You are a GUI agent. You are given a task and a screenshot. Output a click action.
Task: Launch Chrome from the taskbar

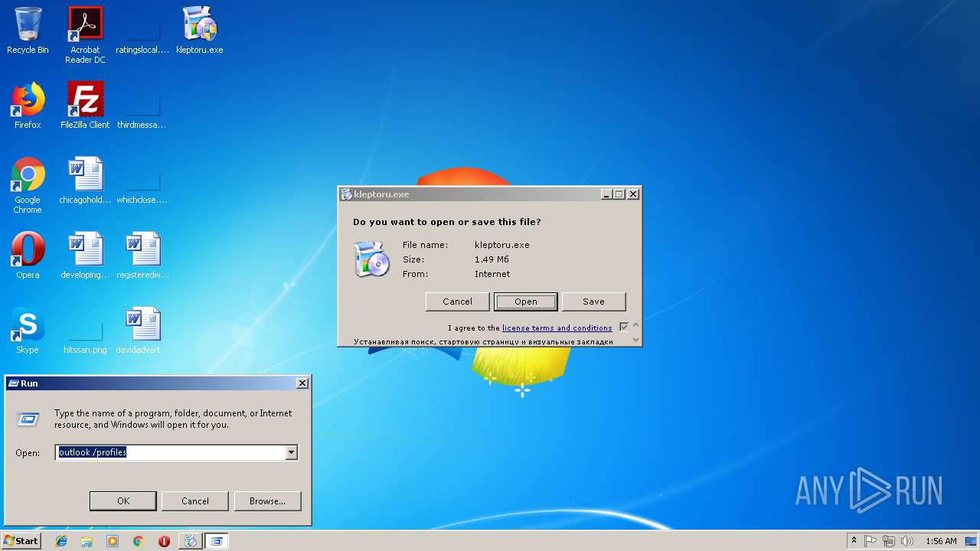click(x=139, y=541)
